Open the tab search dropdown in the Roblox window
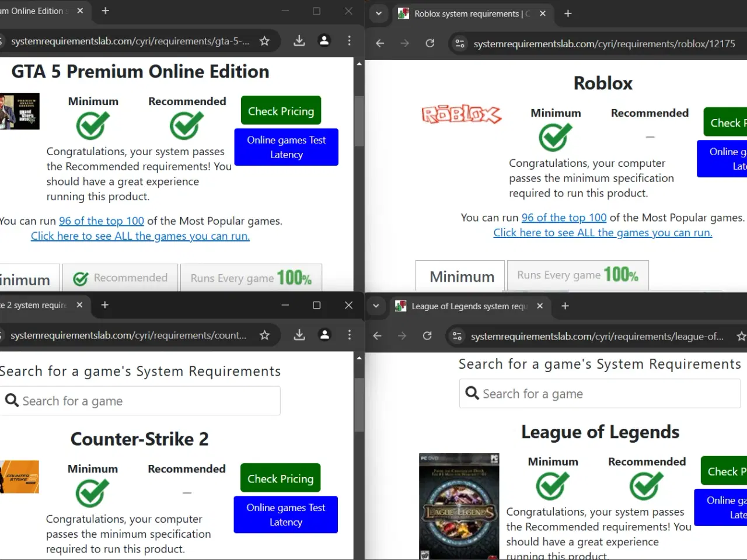Image resolution: width=747 pixels, height=560 pixels. (x=379, y=13)
